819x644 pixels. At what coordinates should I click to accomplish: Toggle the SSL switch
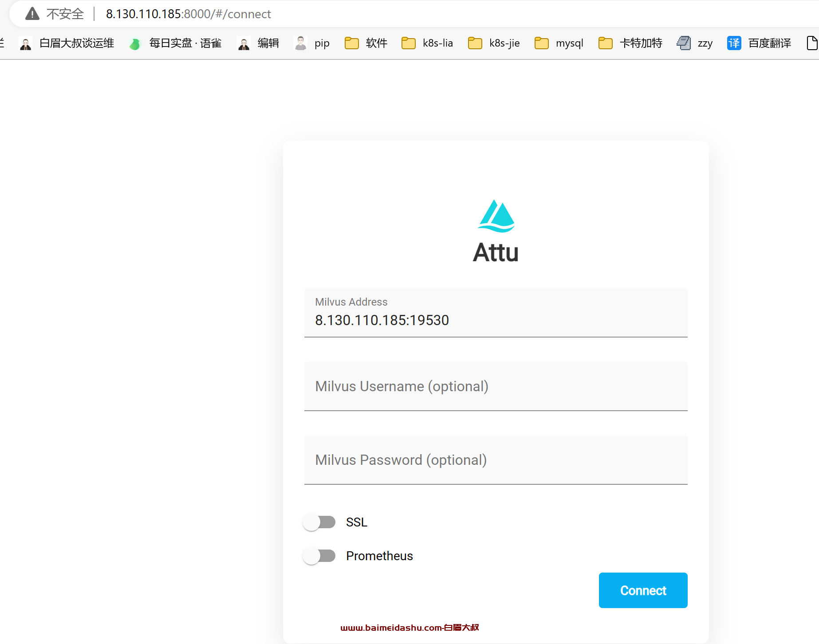point(319,522)
